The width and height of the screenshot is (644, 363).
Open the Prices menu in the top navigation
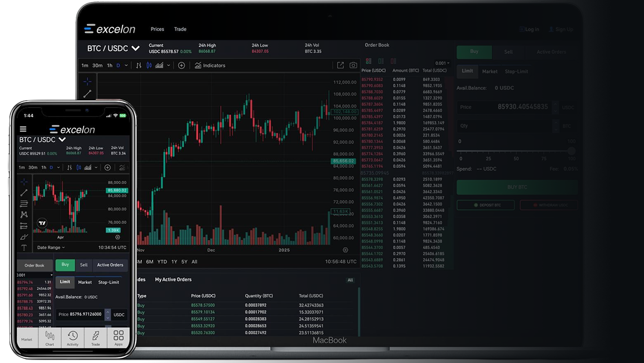pyautogui.click(x=157, y=29)
